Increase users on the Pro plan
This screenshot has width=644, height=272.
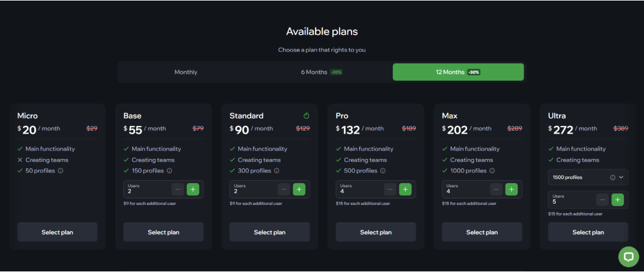pyautogui.click(x=405, y=189)
